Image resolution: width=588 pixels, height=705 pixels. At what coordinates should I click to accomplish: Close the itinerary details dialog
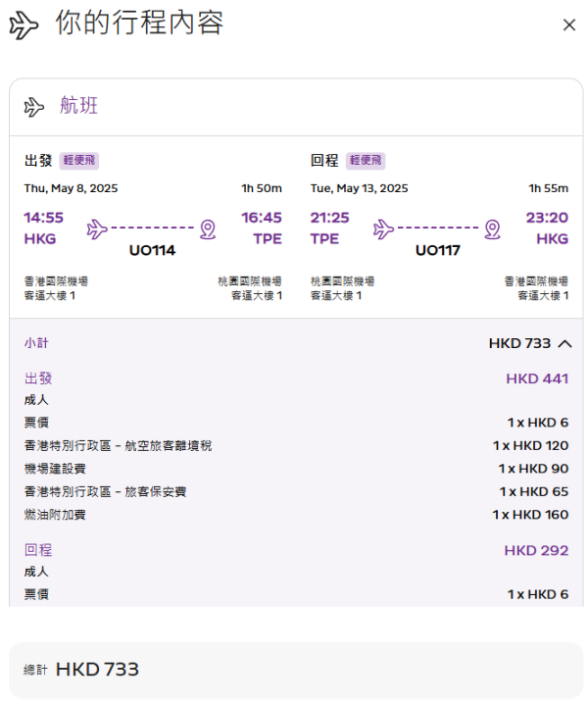569,25
